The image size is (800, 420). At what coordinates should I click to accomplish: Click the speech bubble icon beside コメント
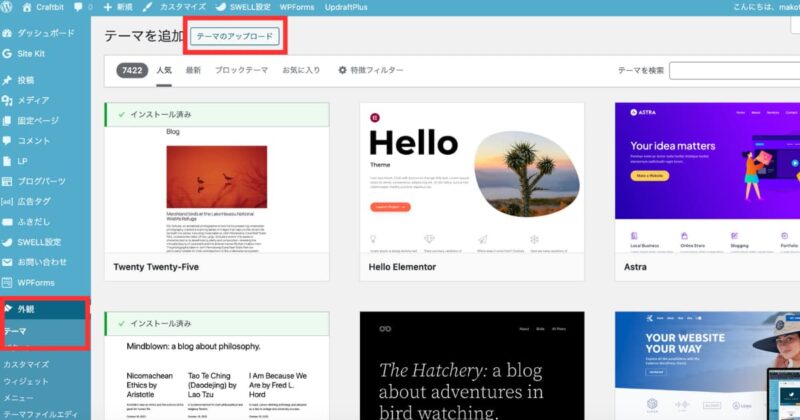pyautogui.click(x=7, y=141)
